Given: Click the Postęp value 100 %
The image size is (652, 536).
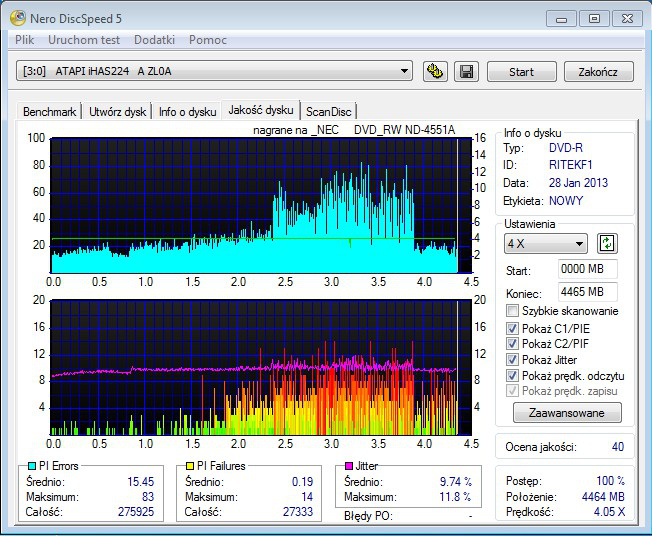Looking at the screenshot, I should (x=610, y=481).
